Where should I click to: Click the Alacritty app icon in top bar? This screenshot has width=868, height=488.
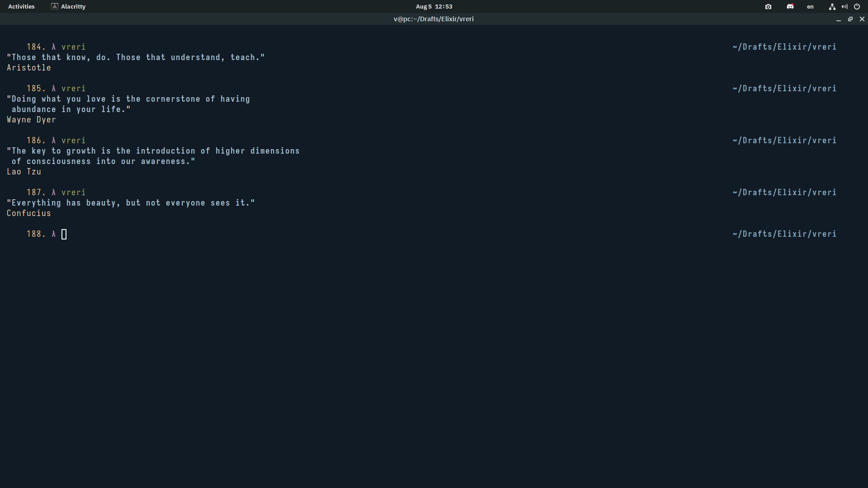point(55,6)
